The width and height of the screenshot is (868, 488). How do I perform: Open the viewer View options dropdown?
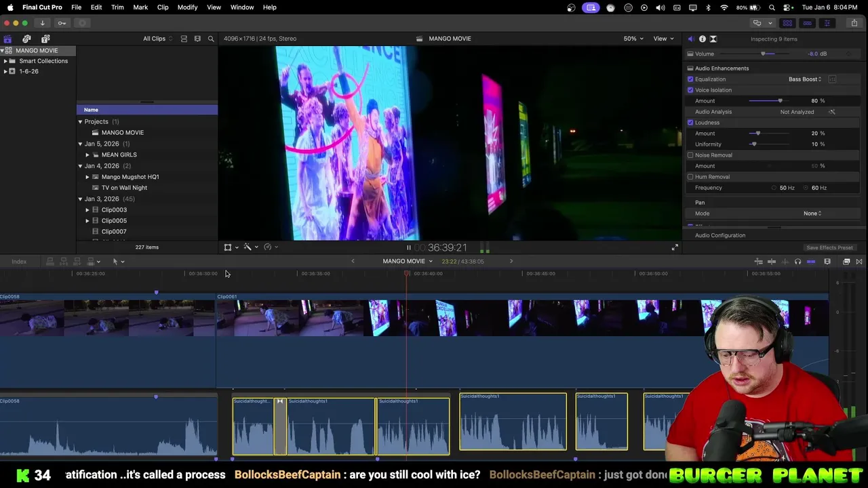click(x=663, y=39)
